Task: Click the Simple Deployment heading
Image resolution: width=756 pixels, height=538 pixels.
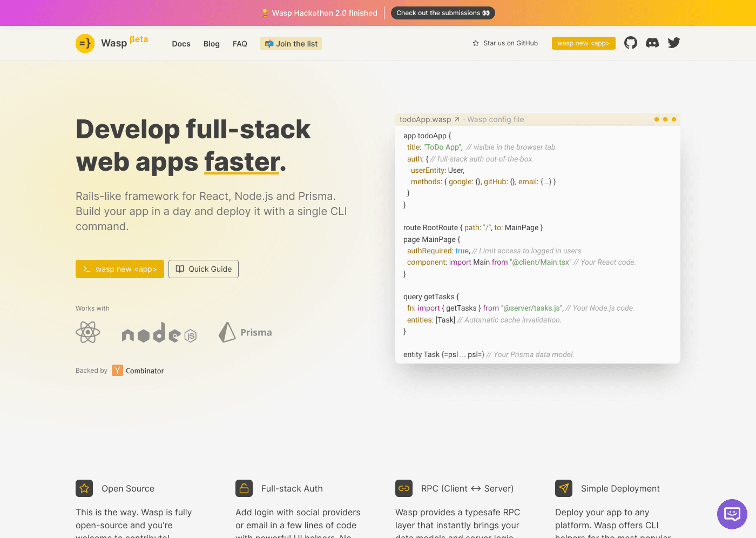Action: point(620,488)
